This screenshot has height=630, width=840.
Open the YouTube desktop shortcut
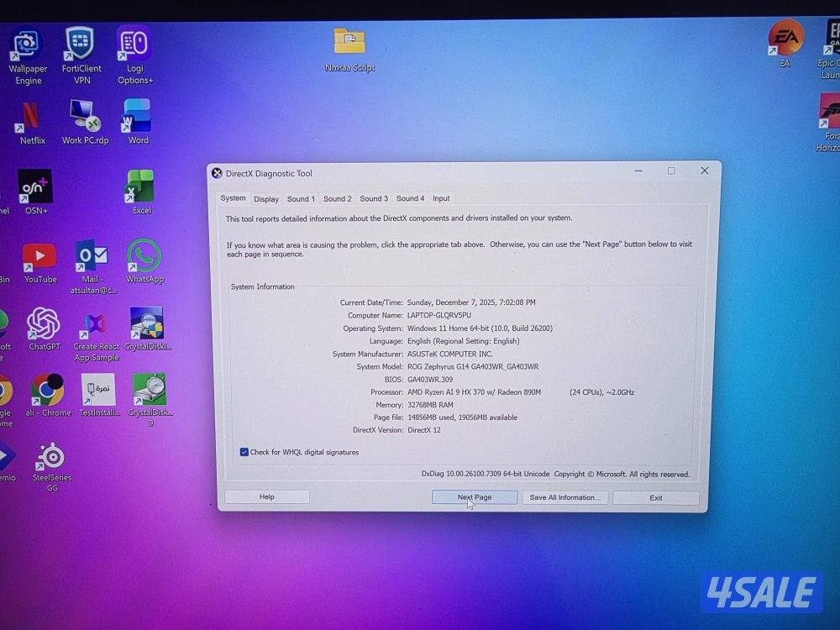tap(39, 256)
